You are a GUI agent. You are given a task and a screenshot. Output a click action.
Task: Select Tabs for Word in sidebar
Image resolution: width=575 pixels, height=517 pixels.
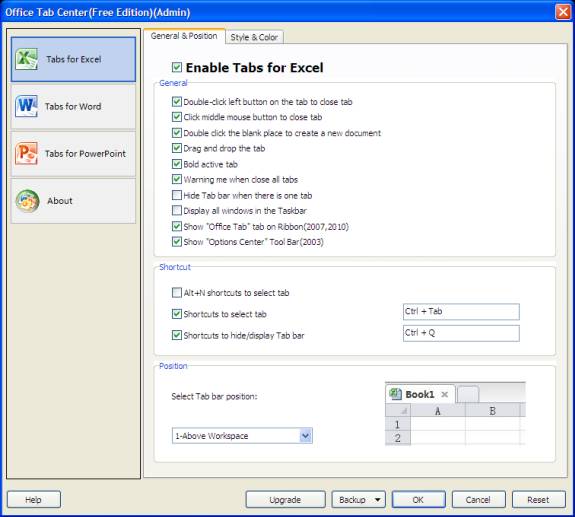pyautogui.click(x=73, y=106)
